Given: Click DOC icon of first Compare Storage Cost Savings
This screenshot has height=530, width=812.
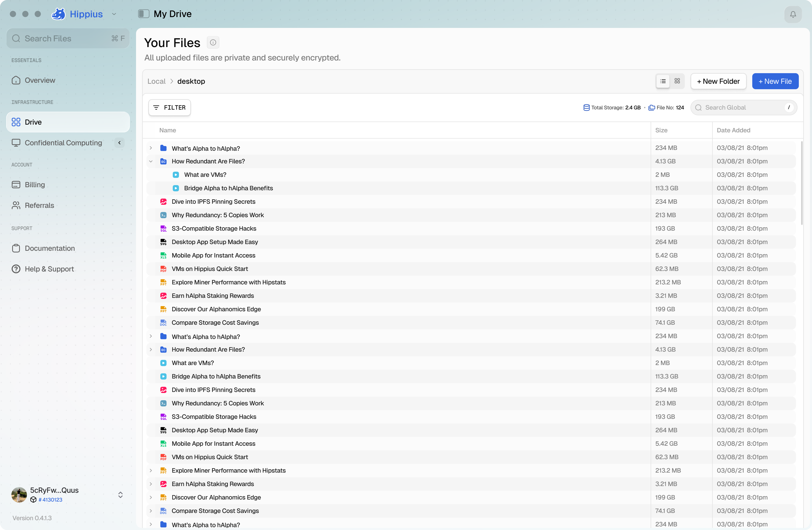Looking at the screenshot, I should [x=163, y=323].
